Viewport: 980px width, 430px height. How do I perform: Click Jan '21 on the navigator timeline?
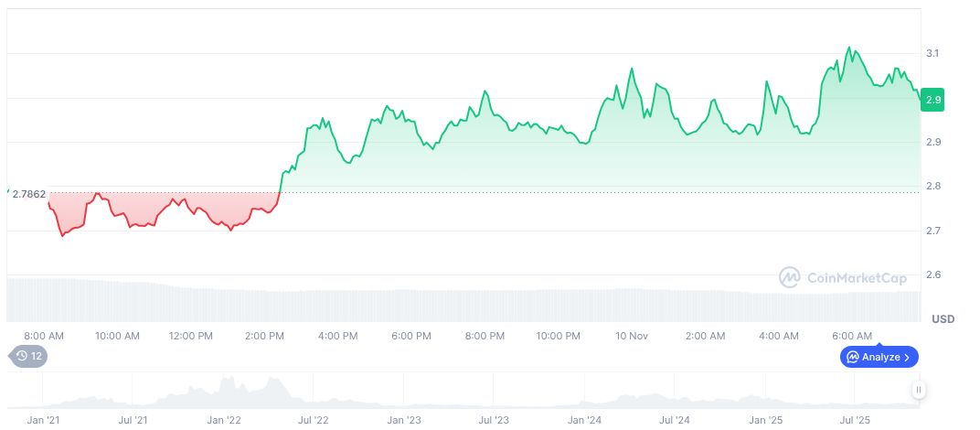click(44, 421)
